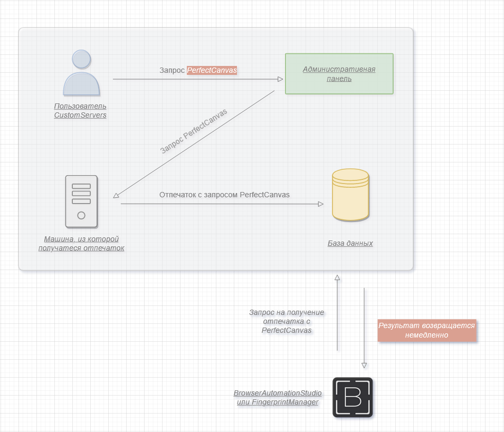Viewport: 504px width, 432px height.
Task: Click the Машина, из которой получается отпечаток label
Action: point(81,244)
